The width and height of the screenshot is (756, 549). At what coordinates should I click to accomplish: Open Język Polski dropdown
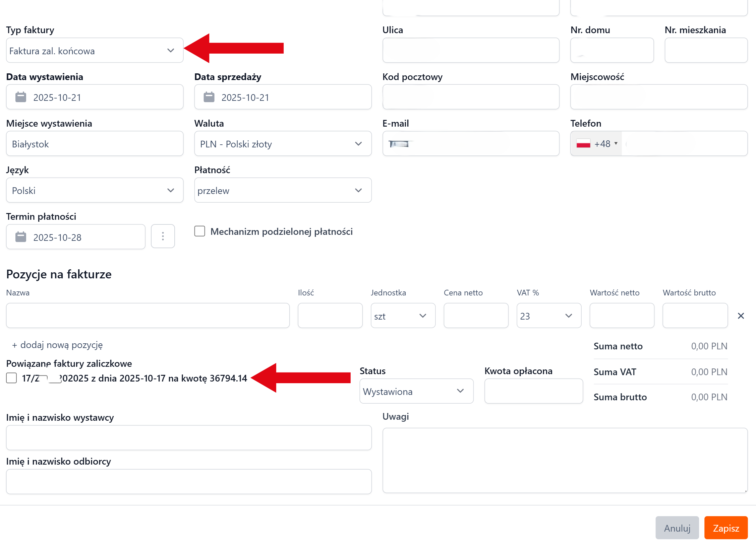(95, 190)
